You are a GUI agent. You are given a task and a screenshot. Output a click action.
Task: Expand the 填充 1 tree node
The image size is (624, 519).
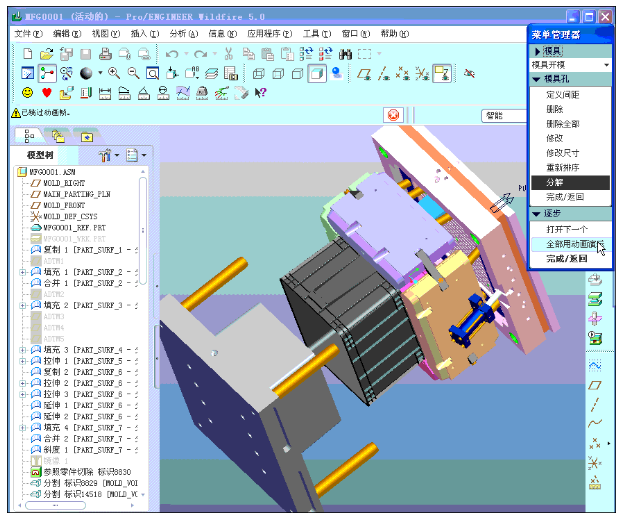(23, 272)
